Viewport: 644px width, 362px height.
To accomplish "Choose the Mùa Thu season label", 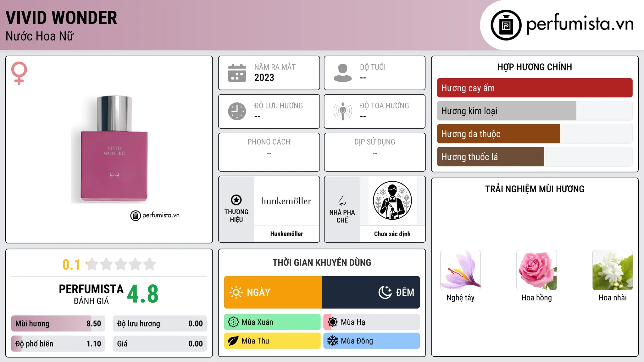I will (255, 341).
